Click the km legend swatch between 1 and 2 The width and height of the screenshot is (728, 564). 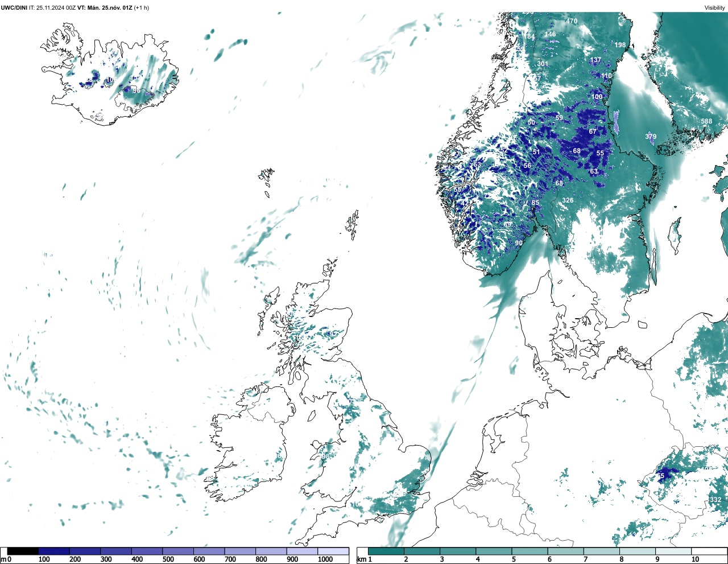click(386, 551)
